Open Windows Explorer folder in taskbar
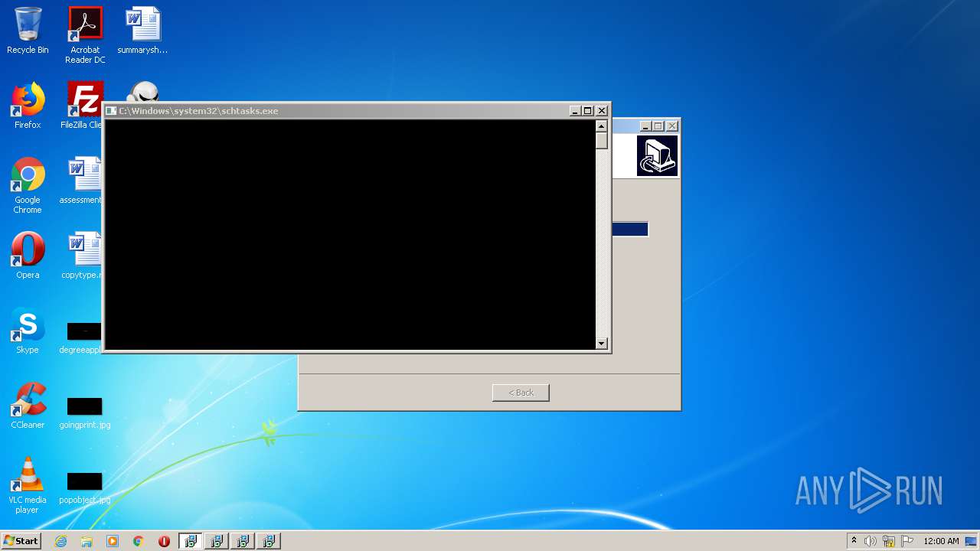Image resolution: width=980 pixels, height=551 pixels. (87, 541)
